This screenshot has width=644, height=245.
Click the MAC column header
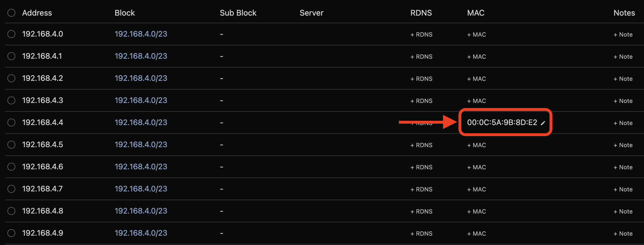(x=476, y=13)
